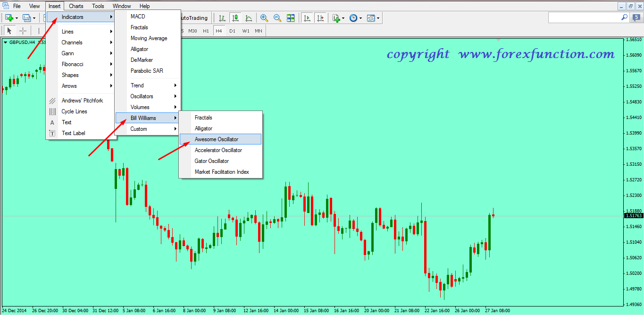Expand the Fibonacci submenu

click(x=81, y=64)
